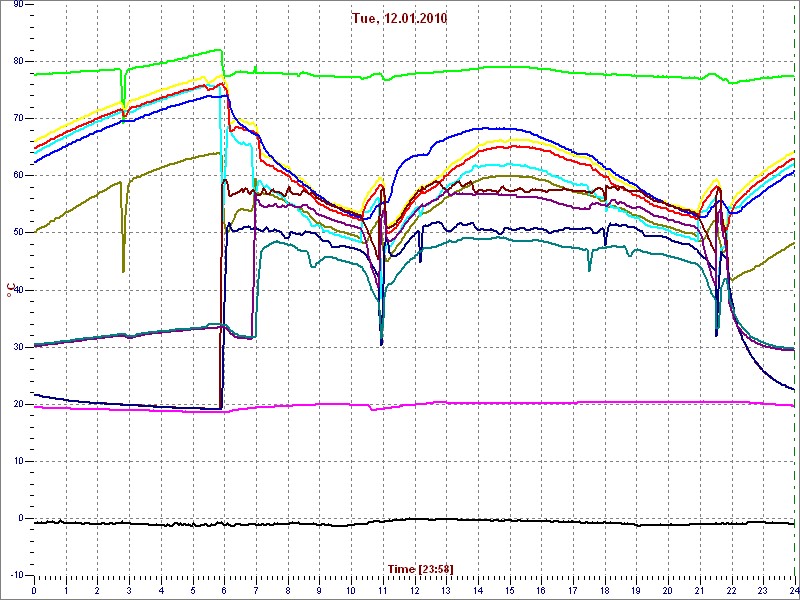Click hour 24 on the time axis

click(794, 590)
